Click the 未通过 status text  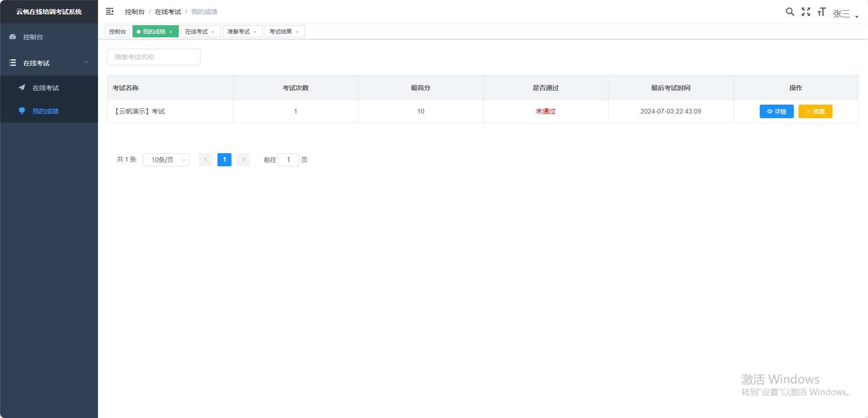point(546,111)
